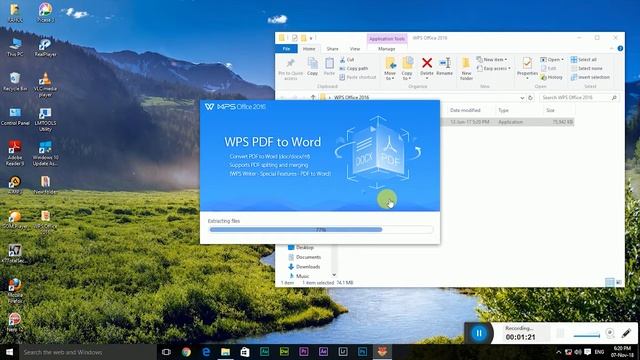Select the Application file row

(507, 122)
